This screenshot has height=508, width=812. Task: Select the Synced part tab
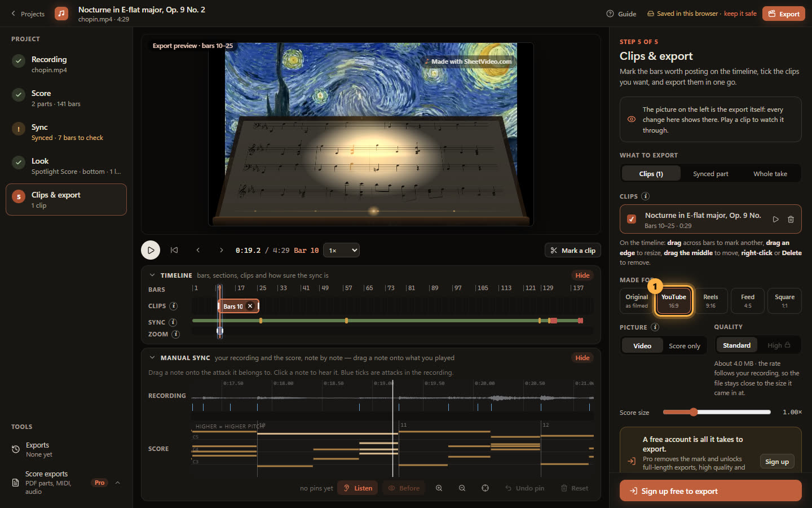click(x=710, y=174)
